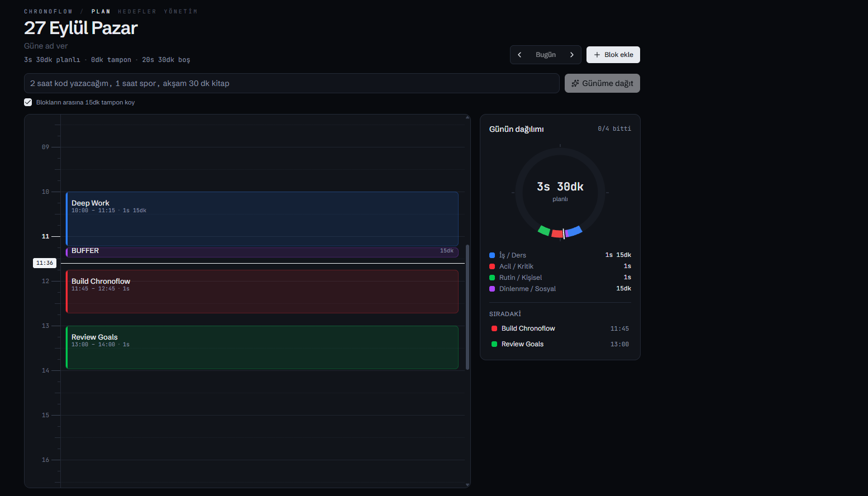
Task: Click the green Rutin / Kişisel swatch
Action: (492, 278)
